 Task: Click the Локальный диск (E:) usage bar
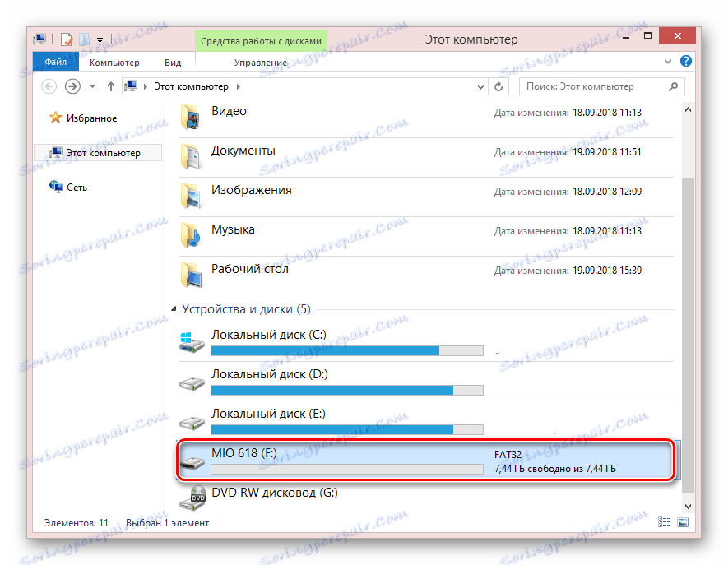point(347,429)
